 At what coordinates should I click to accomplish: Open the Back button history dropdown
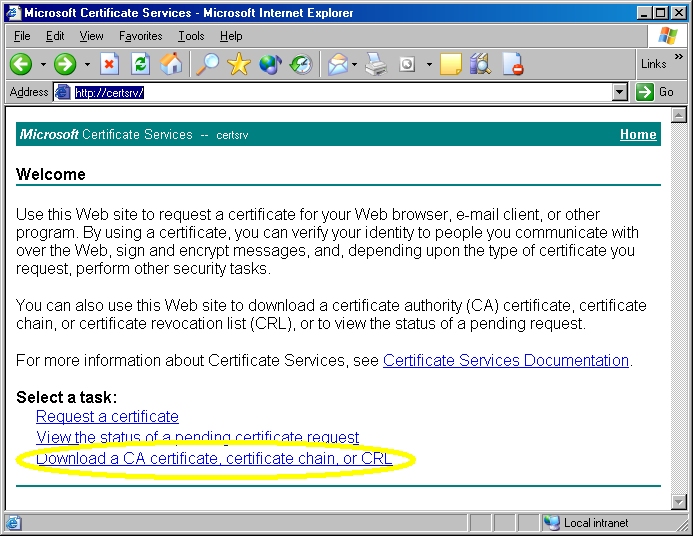point(43,65)
